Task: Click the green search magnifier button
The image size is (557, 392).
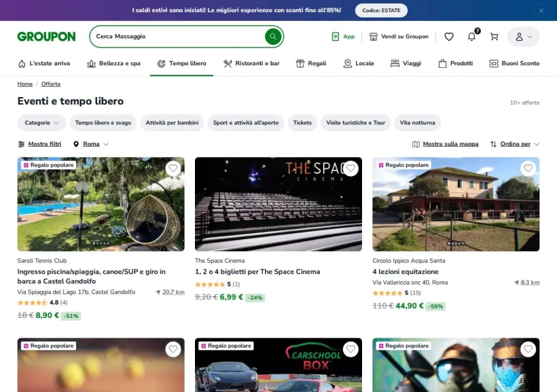Action: [273, 36]
